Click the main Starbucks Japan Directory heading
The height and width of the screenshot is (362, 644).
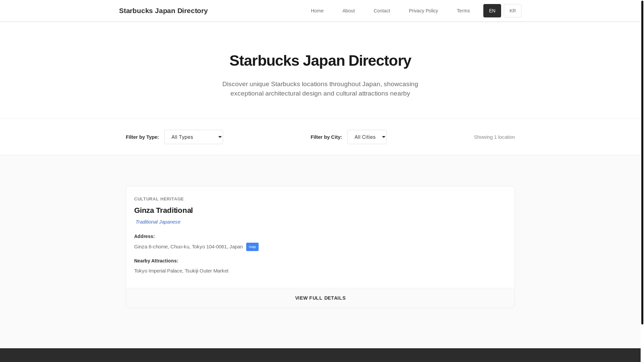point(320,61)
